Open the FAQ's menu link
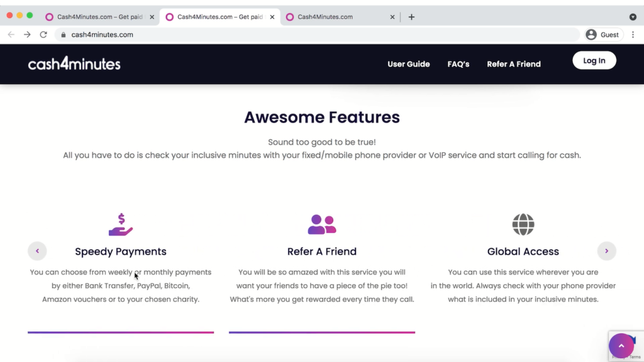The image size is (644, 362). pos(458,64)
